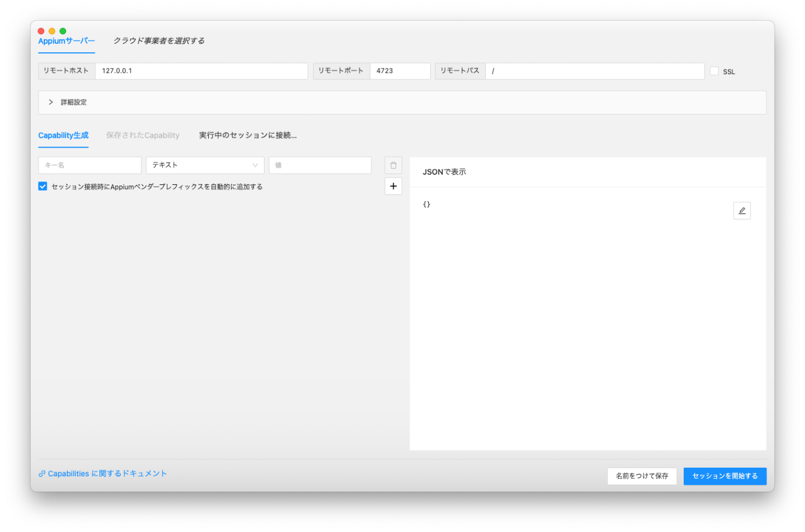This screenshot has width=805, height=532.
Task: Open Capabilities に関するドキュメント link
Action: click(x=108, y=474)
